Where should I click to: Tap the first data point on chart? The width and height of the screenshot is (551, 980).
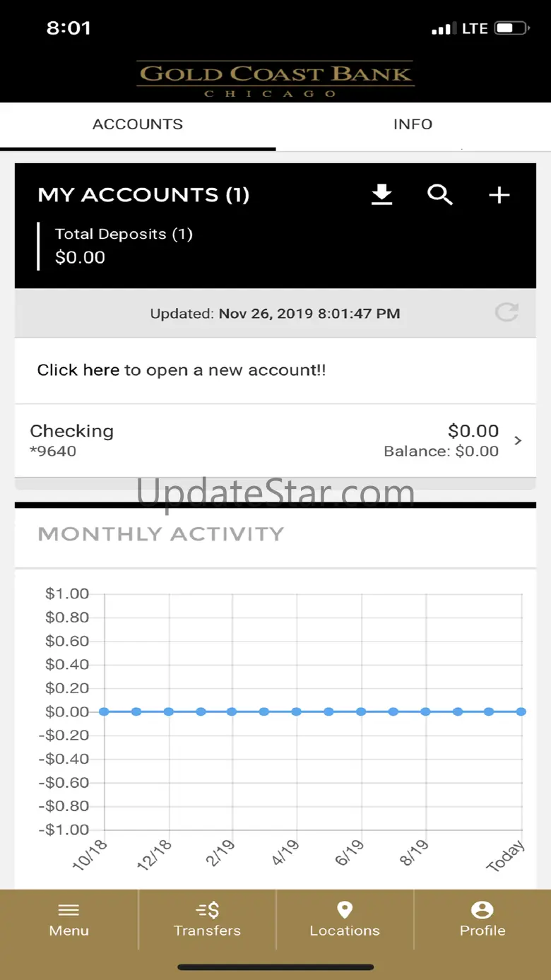pyautogui.click(x=104, y=712)
